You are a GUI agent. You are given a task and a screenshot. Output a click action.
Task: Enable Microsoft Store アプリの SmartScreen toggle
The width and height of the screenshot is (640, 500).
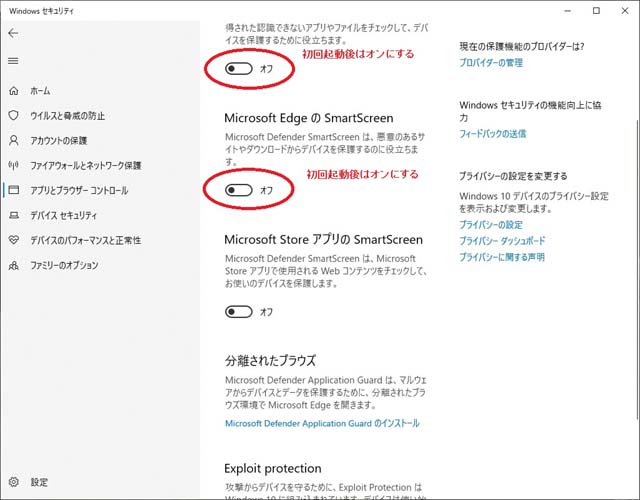tap(239, 312)
